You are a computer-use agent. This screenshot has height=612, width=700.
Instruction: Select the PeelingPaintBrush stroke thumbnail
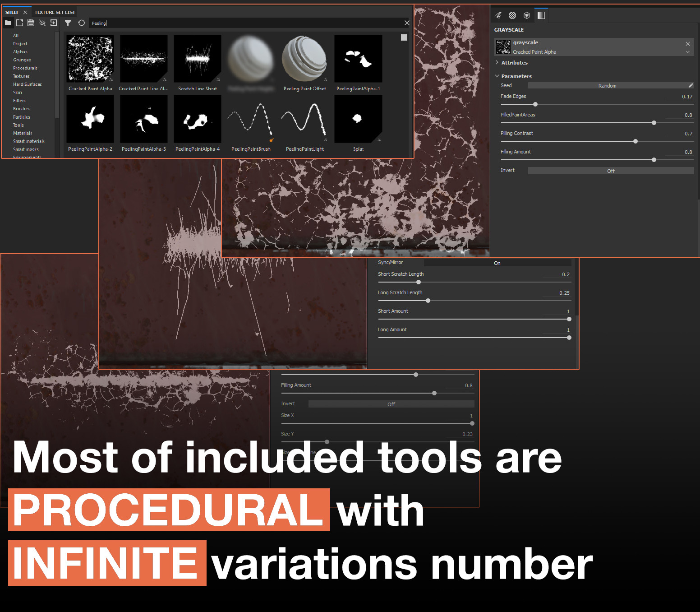pyautogui.click(x=251, y=119)
